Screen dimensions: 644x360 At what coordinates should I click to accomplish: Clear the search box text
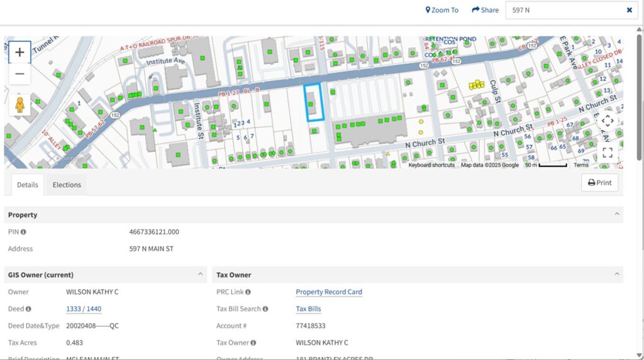[629, 10]
